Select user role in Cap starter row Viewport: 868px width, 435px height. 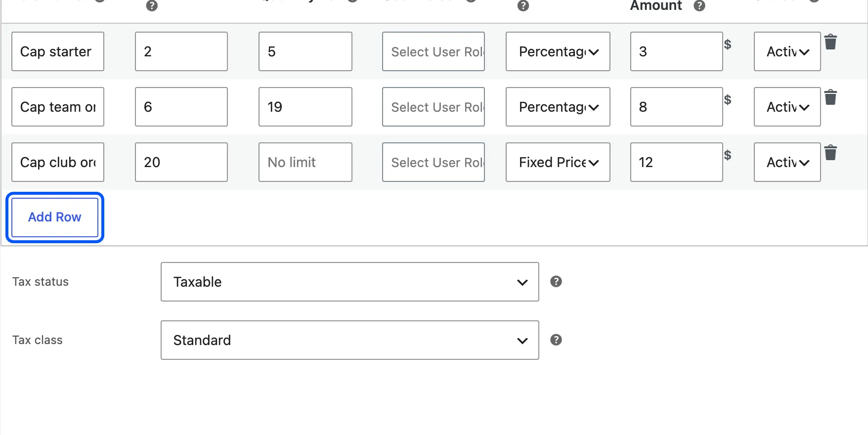coord(434,51)
